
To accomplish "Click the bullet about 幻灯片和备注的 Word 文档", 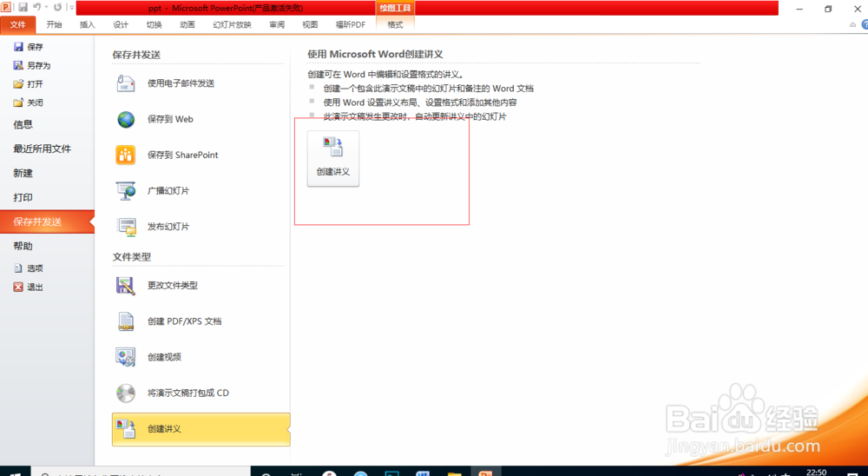I will (429, 88).
